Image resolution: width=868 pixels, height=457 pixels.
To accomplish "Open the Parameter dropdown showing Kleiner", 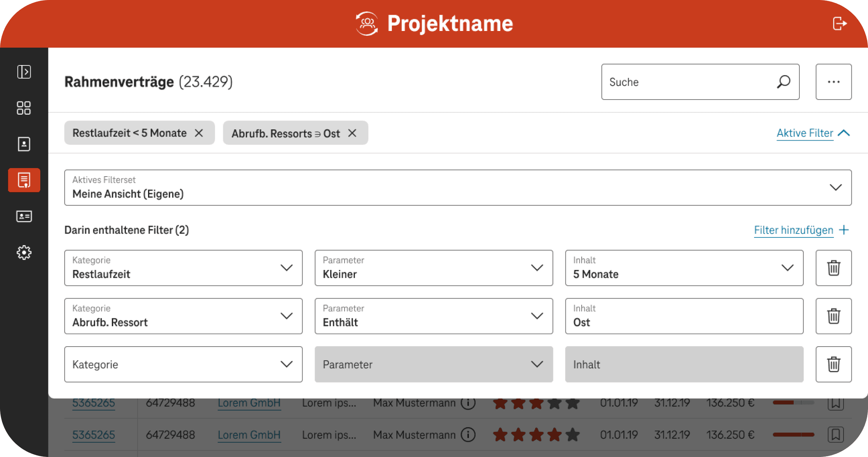I will pyautogui.click(x=434, y=268).
